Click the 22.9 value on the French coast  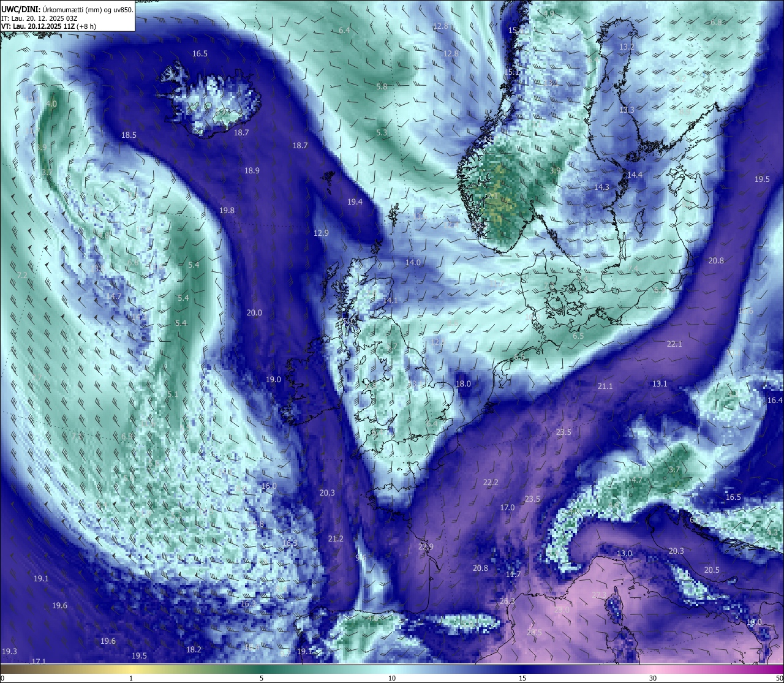(426, 546)
